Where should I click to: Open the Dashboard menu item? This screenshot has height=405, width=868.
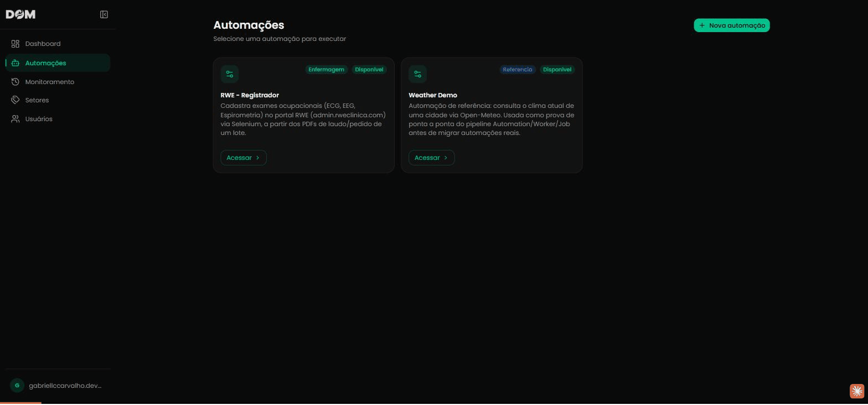pyautogui.click(x=58, y=44)
